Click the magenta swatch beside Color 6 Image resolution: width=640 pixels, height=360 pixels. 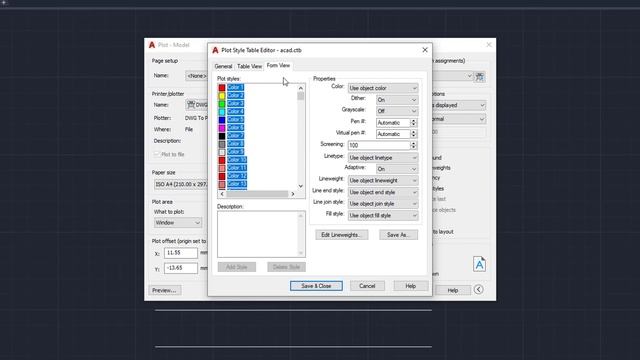222,128
